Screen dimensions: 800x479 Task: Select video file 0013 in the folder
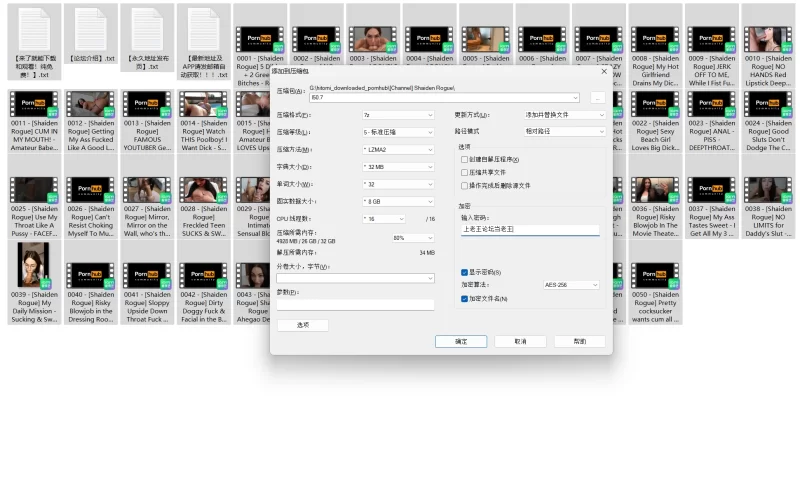[x=147, y=105]
